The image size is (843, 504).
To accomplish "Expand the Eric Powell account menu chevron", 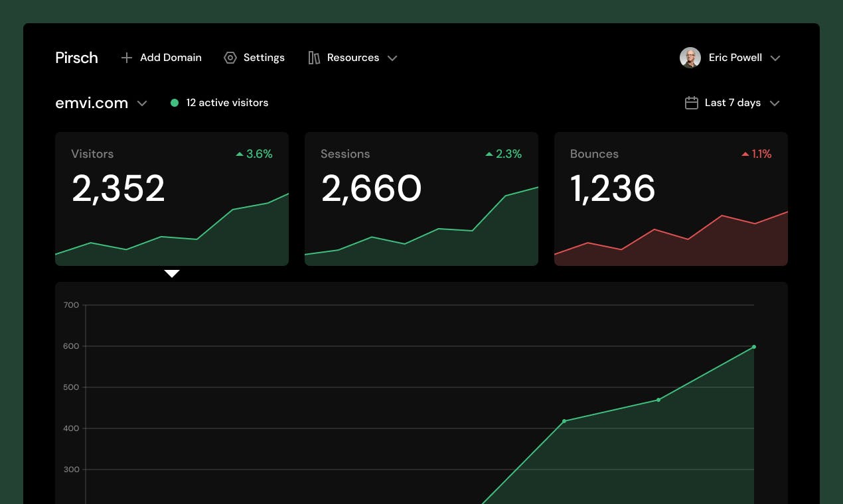I will click(775, 58).
